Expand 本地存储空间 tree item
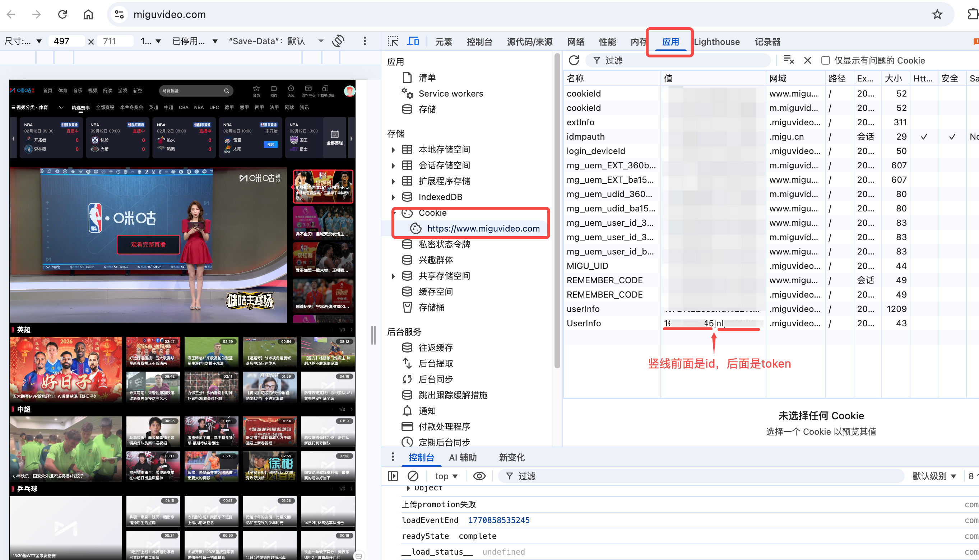Image resolution: width=979 pixels, height=560 pixels. [x=393, y=150]
